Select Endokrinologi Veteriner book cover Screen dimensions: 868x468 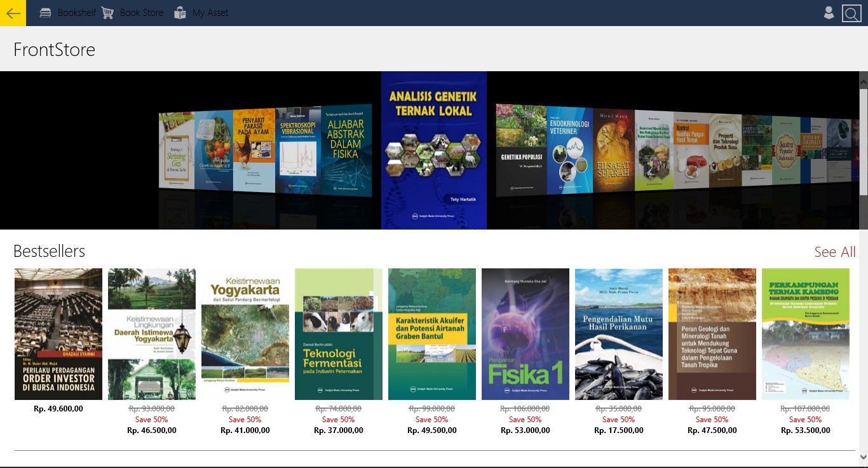(x=570, y=150)
